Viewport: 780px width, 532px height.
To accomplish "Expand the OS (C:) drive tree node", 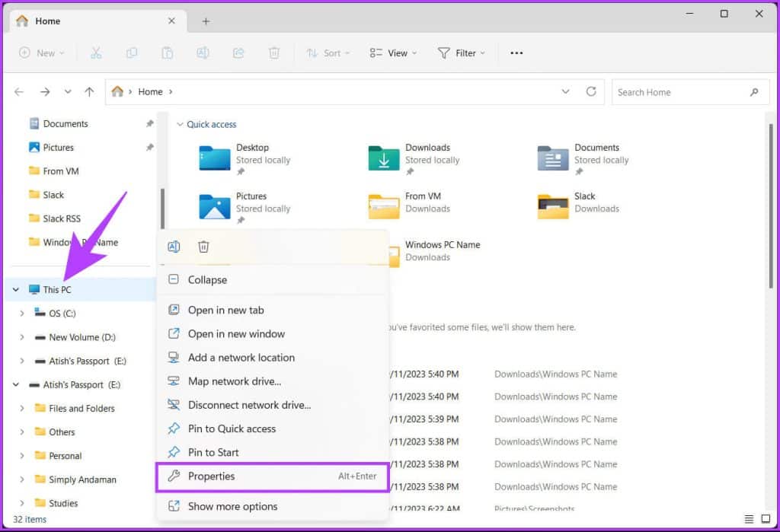I will click(21, 314).
